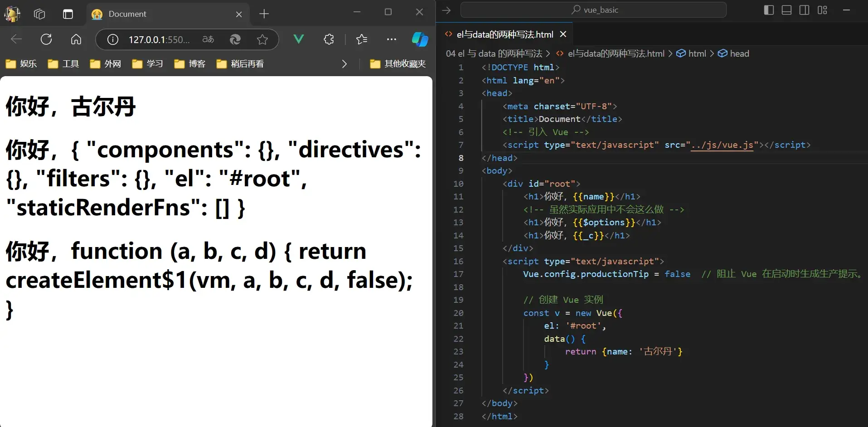868x427 pixels.
Task: Go to browser home page
Action: click(76, 39)
